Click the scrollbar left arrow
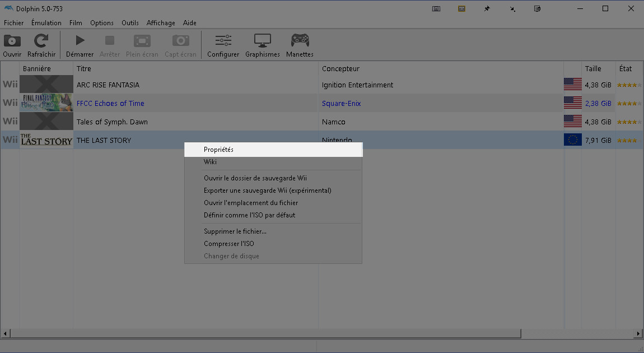The image size is (644, 353). coord(5,333)
